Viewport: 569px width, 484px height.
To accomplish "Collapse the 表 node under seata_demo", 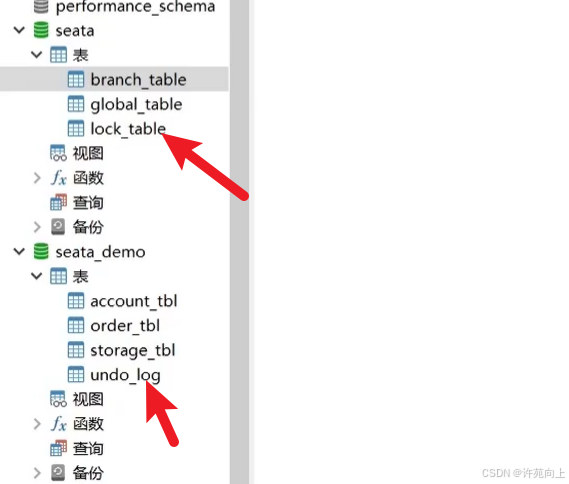I will 37,276.
